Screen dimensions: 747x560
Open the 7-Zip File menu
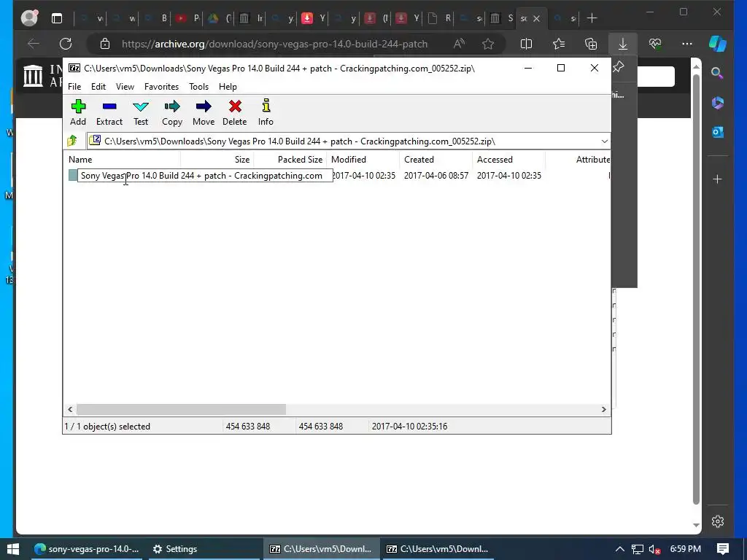click(x=74, y=87)
